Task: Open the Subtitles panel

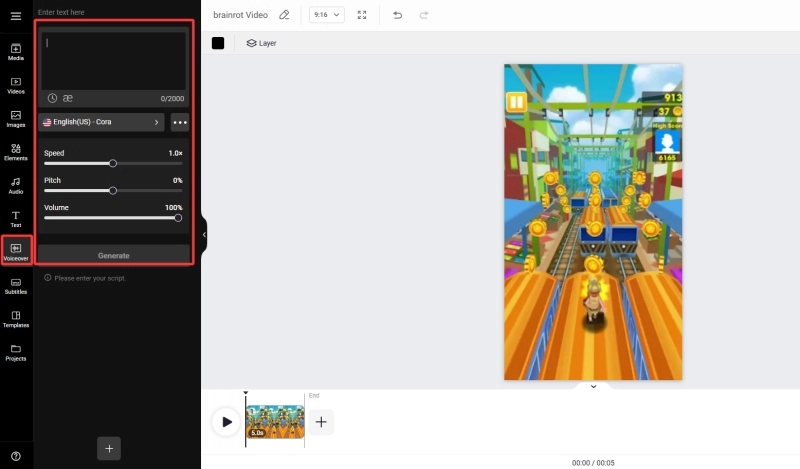Action: point(16,286)
